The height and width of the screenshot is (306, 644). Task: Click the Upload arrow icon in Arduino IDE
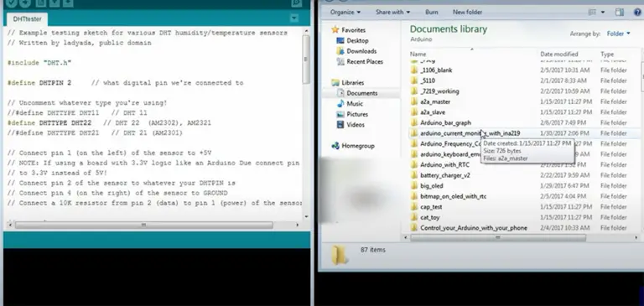[25, 3]
